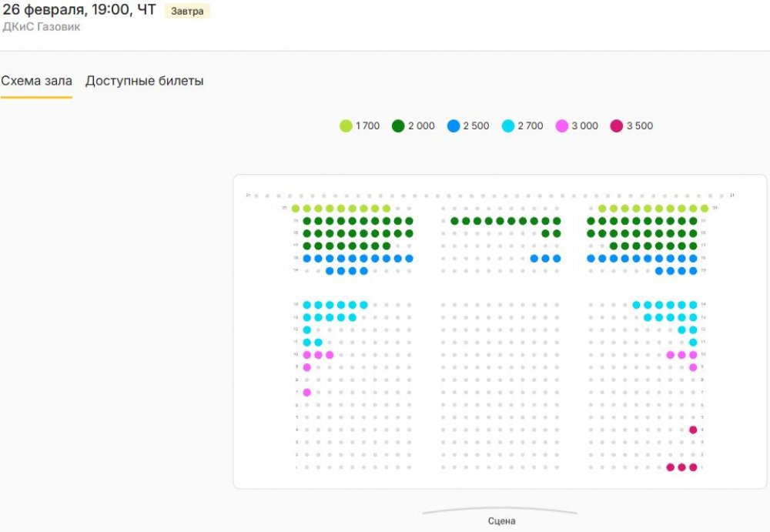The image size is (770, 532).
Task: Open the ДКиС Газовик venue link
Action: tap(42, 27)
